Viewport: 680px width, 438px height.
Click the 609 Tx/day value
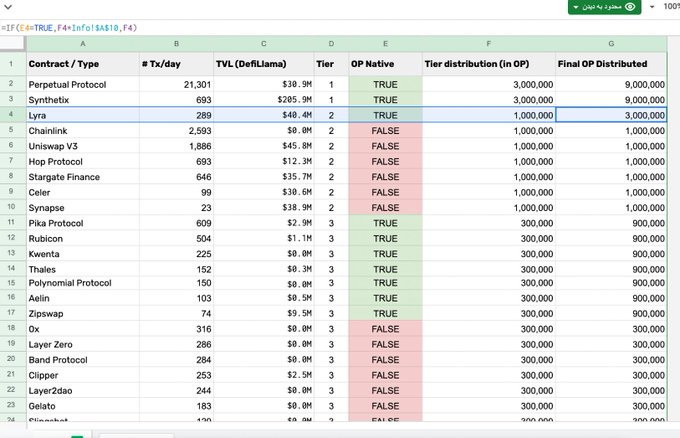(176, 223)
